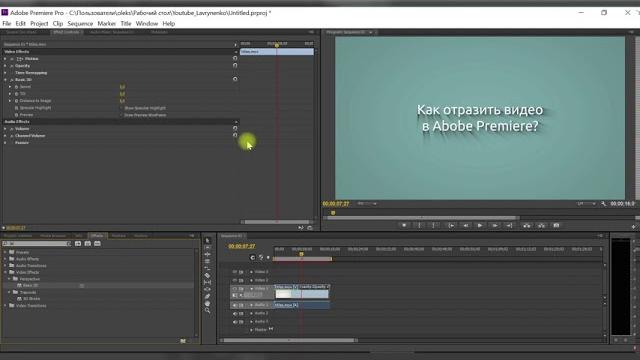The image size is (640, 360).
Task: Open the Clip menu
Action: pyautogui.click(x=58, y=24)
